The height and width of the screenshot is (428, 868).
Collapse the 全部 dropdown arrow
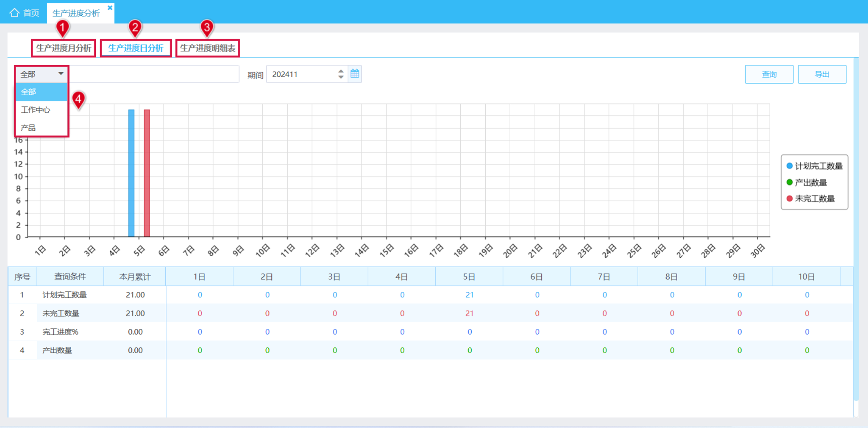click(61, 74)
